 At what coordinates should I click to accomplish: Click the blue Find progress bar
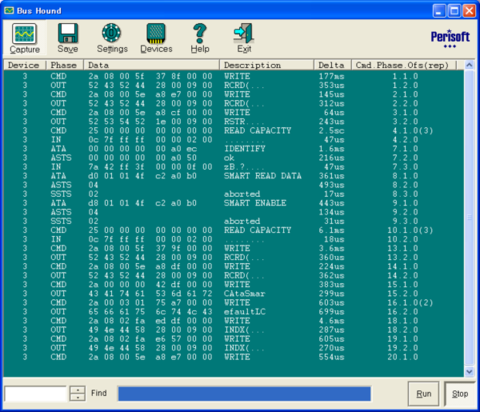click(x=244, y=394)
